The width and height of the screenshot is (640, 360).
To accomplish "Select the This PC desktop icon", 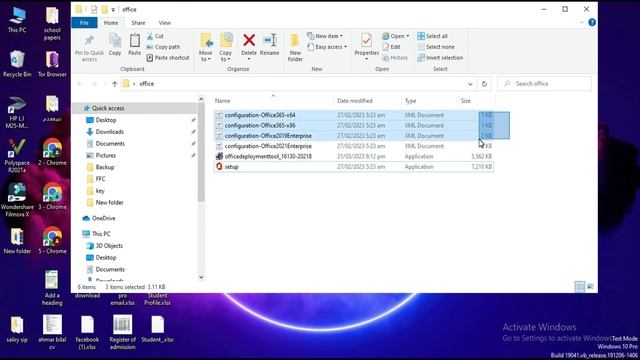I will [17, 20].
